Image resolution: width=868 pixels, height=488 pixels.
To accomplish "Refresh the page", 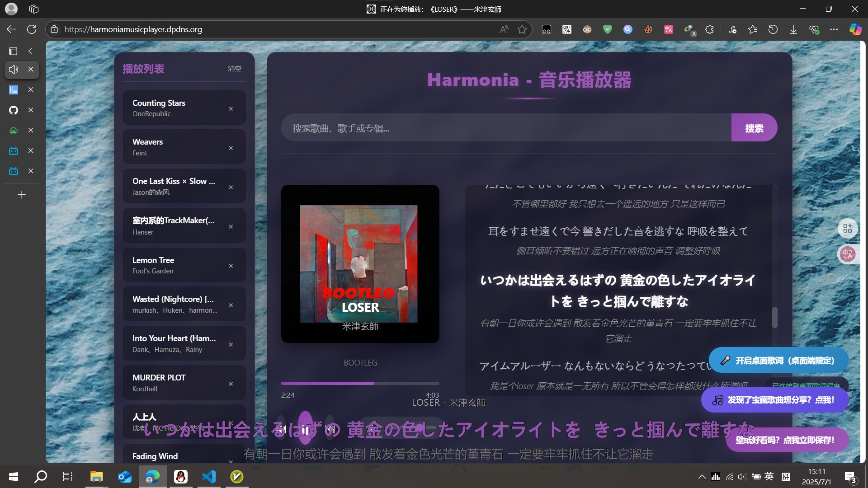I will pos(32,29).
